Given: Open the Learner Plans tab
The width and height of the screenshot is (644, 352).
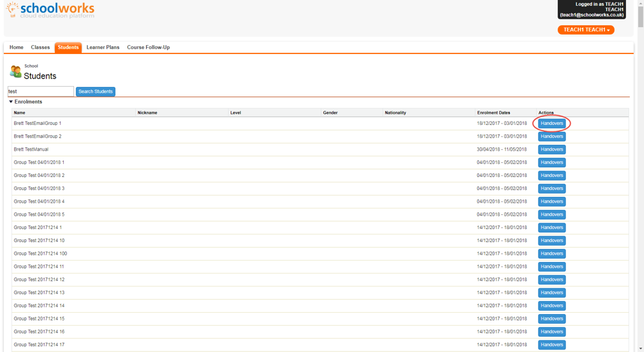Looking at the screenshot, I should click(103, 47).
